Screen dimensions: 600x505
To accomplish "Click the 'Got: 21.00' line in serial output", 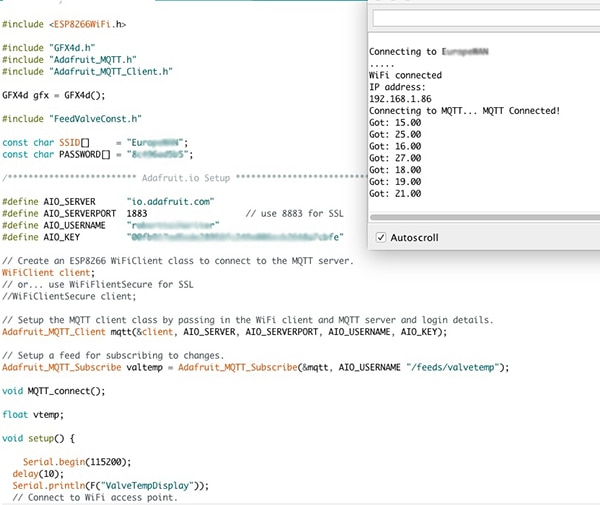I will click(x=395, y=193).
